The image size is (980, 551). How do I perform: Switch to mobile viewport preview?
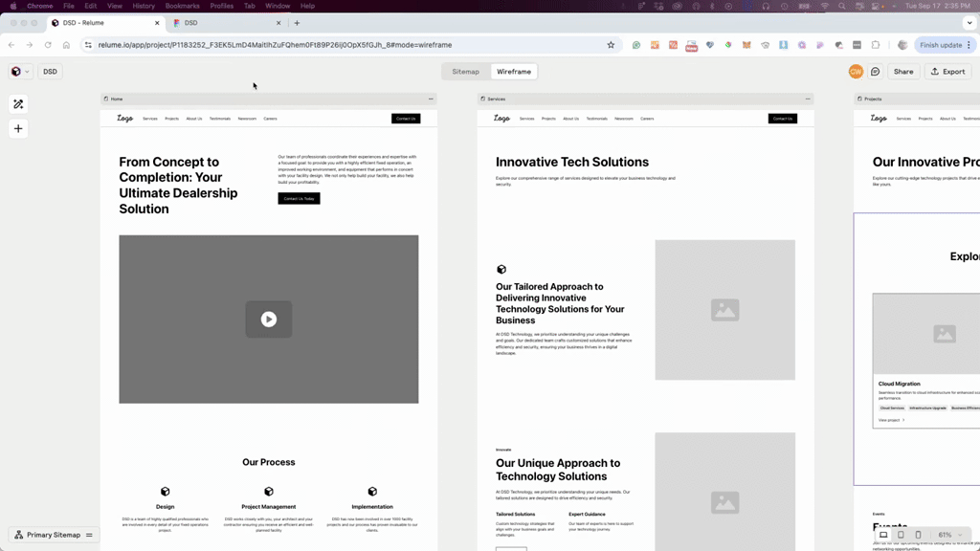[918, 535]
